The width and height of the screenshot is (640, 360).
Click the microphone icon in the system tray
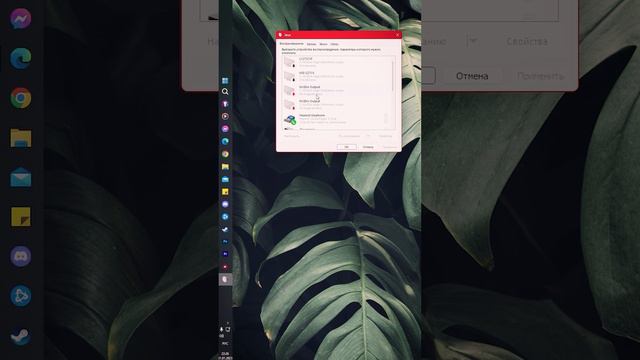[x=222, y=329]
